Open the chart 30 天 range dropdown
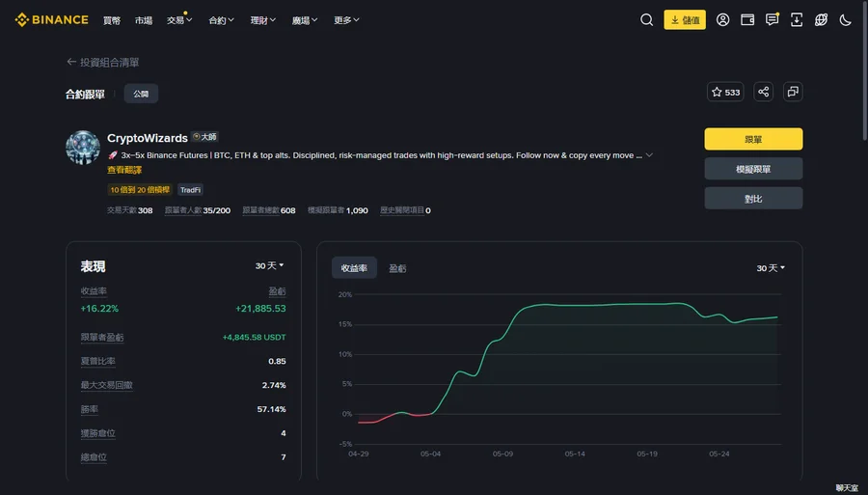868x495 pixels. pyautogui.click(x=771, y=268)
